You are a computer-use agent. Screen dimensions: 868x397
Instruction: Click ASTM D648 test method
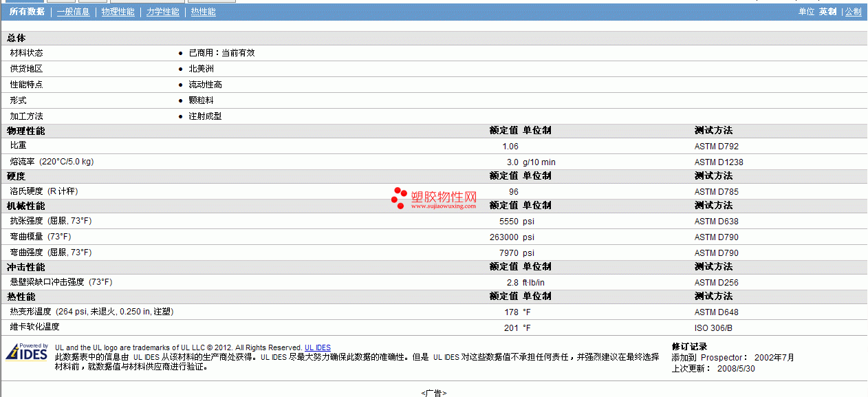(717, 312)
